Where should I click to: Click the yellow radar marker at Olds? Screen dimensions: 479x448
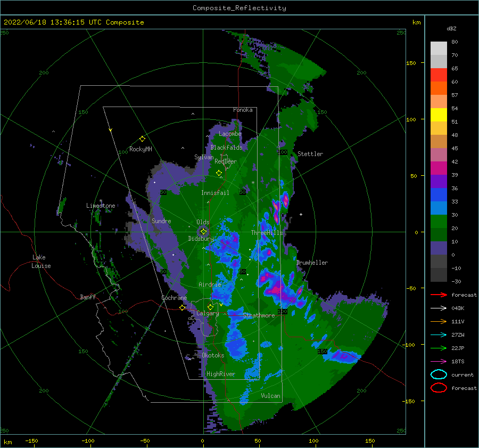[x=203, y=232]
